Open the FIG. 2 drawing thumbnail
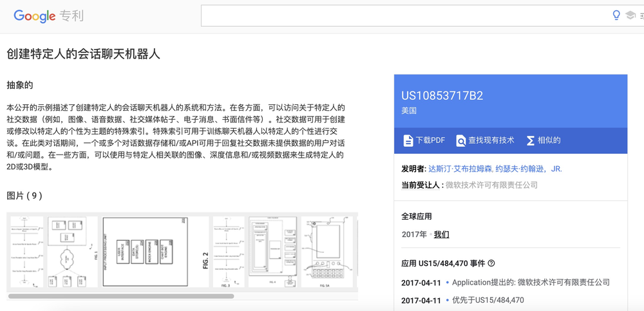 click(x=156, y=252)
